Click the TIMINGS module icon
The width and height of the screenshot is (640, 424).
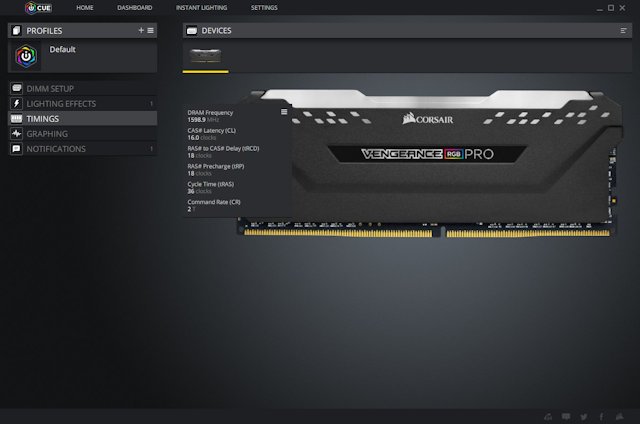[x=16, y=118]
